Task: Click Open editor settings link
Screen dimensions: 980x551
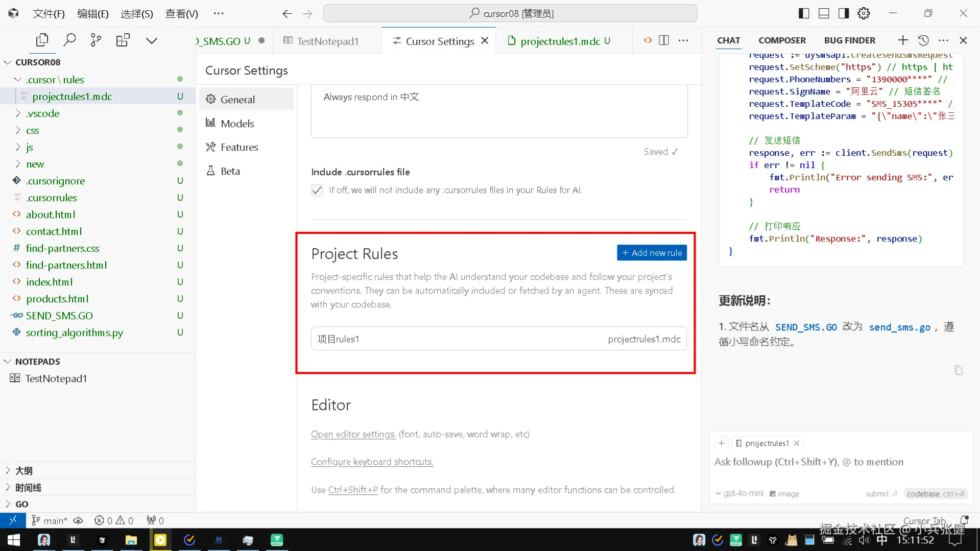Action: [x=353, y=434]
